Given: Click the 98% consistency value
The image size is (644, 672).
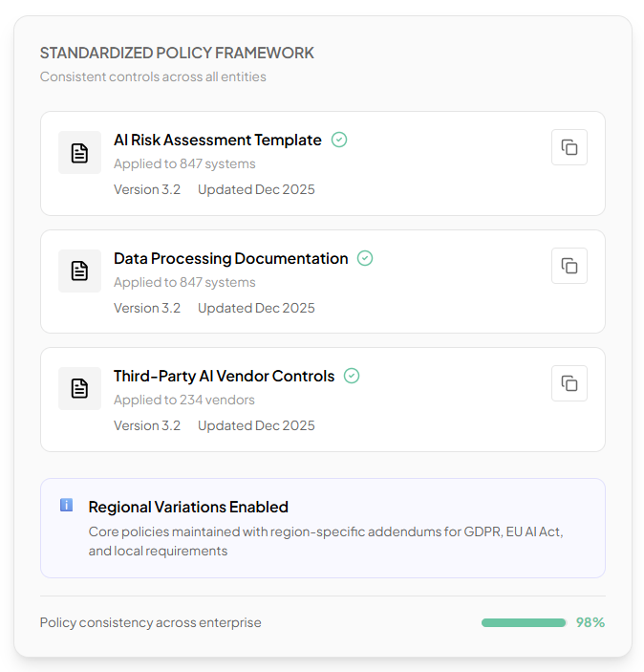Looking at the screenshot, I should click(x=590, y=622).
